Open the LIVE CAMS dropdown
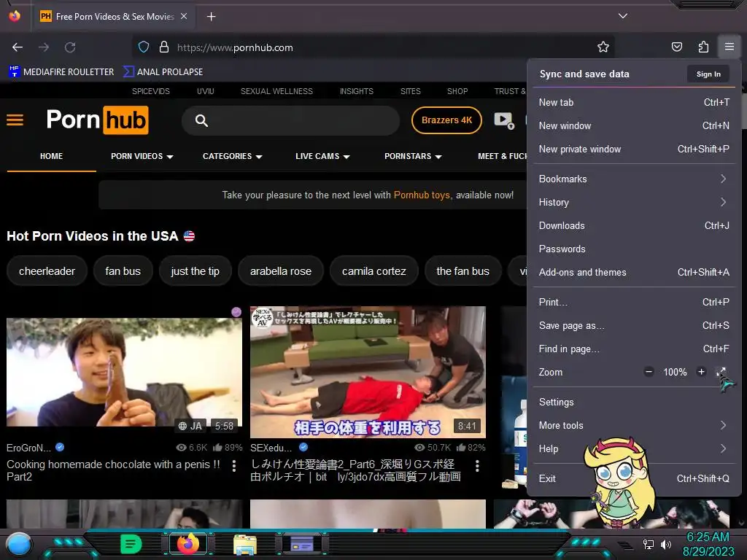The height and width of the screenshot is (560, 747). tap(322, 156)
